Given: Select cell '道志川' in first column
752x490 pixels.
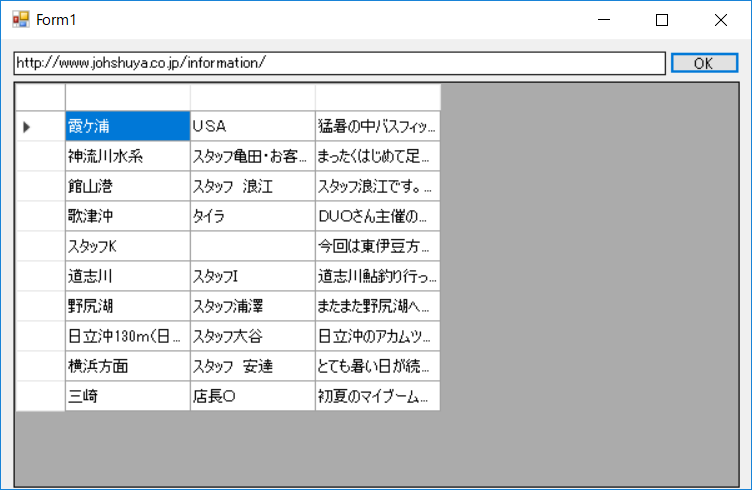Looking at the screenshot, I should pyautogui.click(x=128, y=276).
